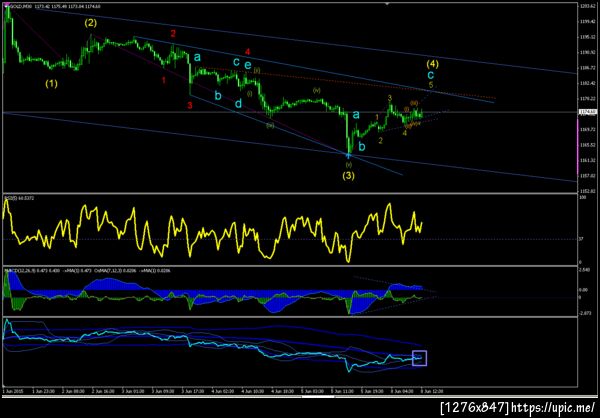Viewport: 600px width, 418px height.
Task: Click the MACD scale value -2.873
Action: point(586,313)
